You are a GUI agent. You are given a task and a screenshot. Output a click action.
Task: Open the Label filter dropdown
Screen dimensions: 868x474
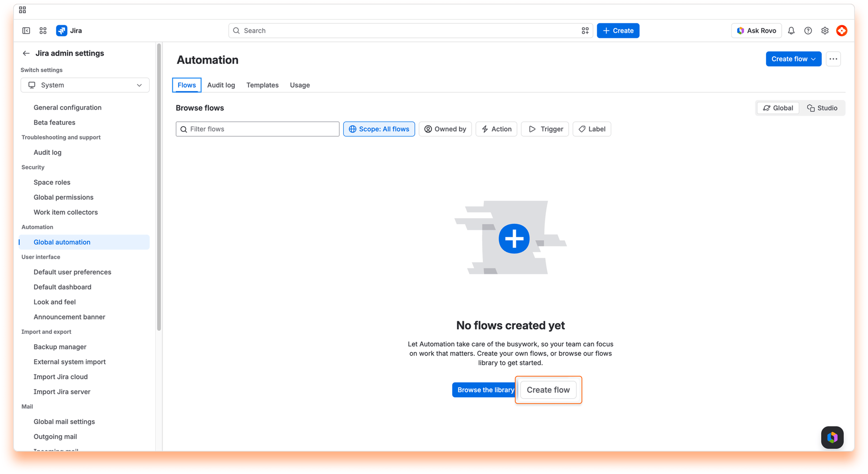[x=592, y=129]
